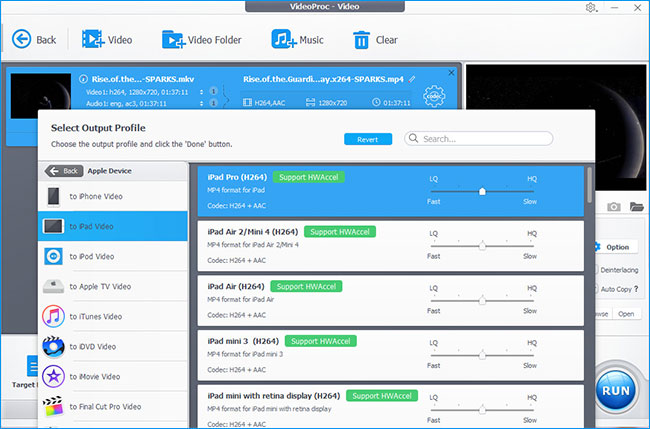Click the video thumbnail of the loaded file
650x429 pixels.
41,96
